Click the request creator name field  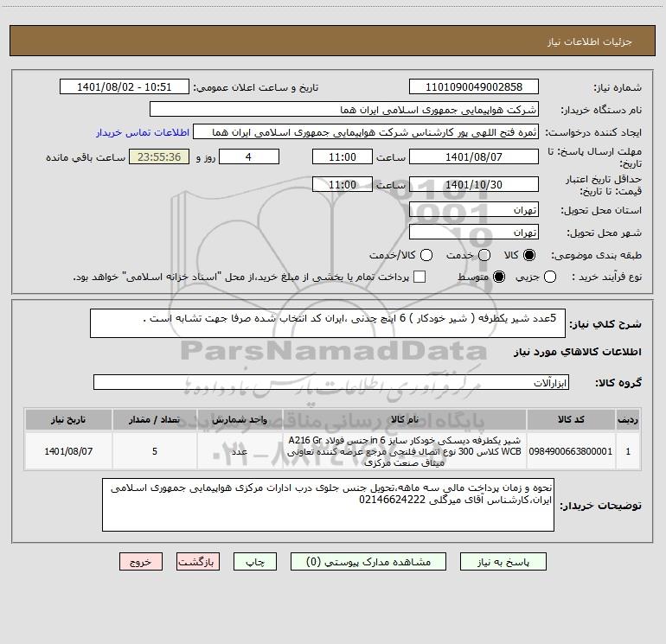click(x=366, y=131)
